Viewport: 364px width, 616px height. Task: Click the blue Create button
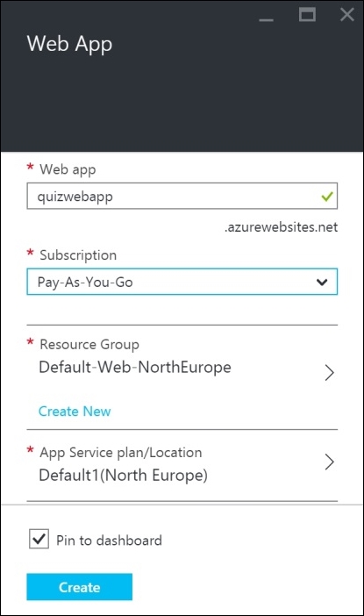(x=79, y=587)
